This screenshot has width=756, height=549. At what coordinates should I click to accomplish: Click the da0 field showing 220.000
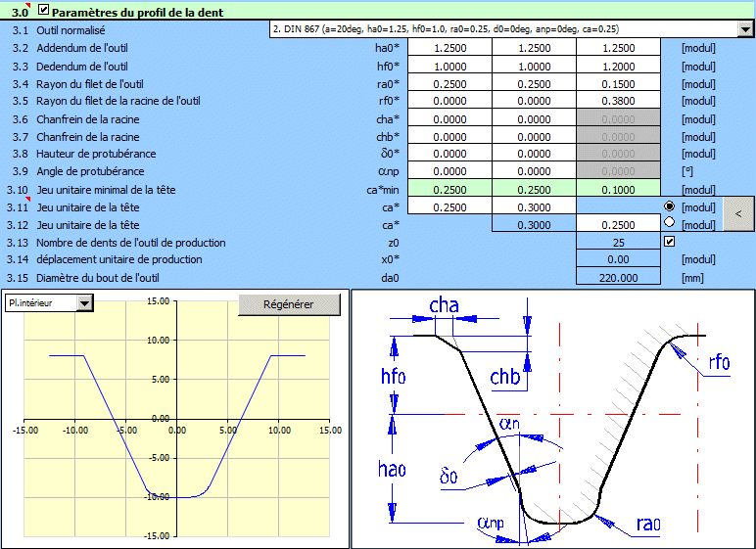point(618,278)
